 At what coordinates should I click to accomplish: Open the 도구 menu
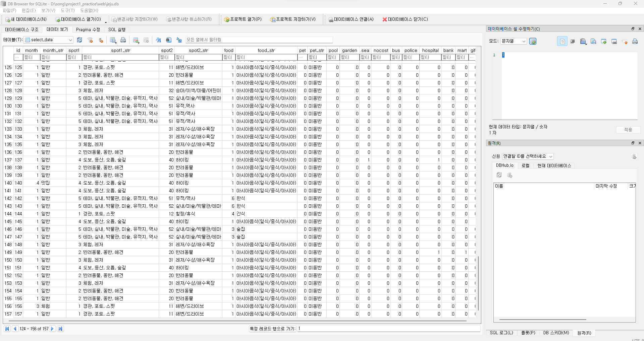67,10
